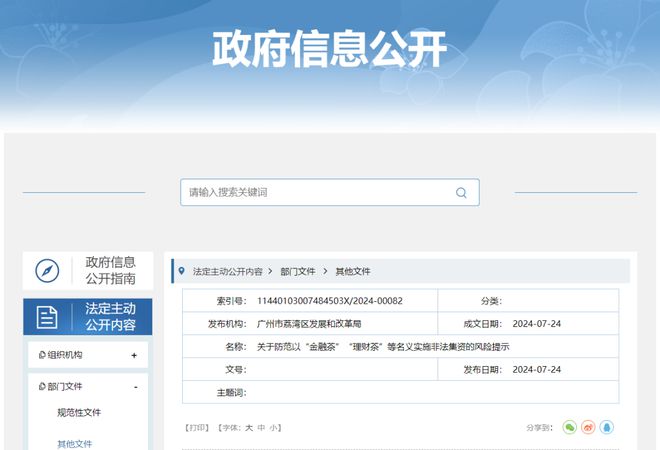Share to QQ via blue icon
Image resolution: width=660 pixels, height=450 pixels.
pyautogui.click(x=607, y=427)
